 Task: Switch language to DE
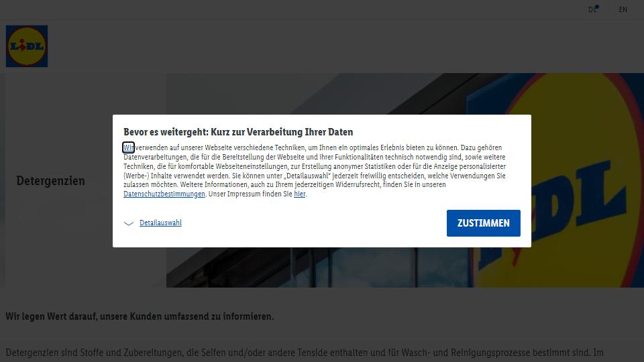coord(592,9)
